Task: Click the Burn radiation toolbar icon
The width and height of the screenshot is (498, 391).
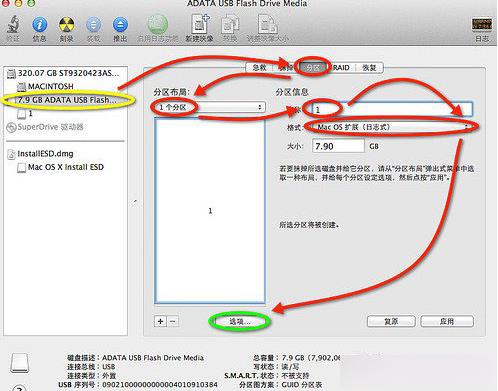Action: pyautogui.click(x=66, y=25)
